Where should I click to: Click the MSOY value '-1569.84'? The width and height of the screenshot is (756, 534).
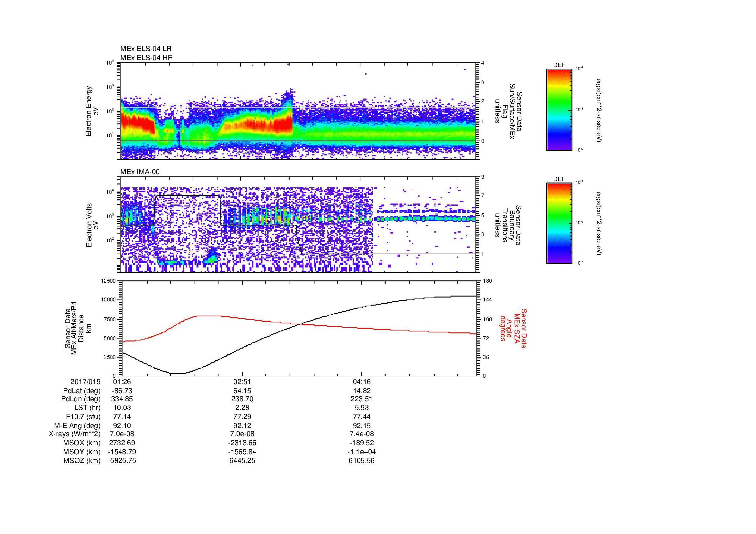(242, 452)
